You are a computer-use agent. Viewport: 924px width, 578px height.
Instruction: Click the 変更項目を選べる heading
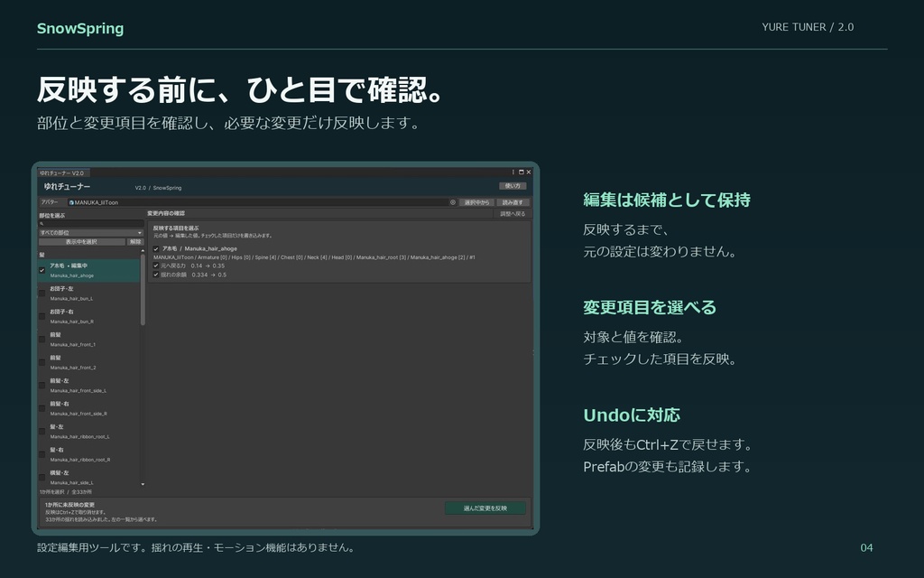click(650, 307)
